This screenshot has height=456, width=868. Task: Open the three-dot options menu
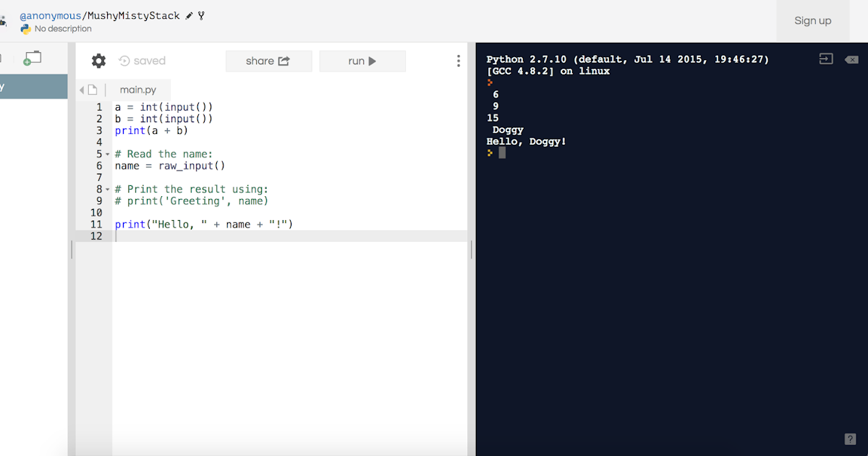(458, 61)
